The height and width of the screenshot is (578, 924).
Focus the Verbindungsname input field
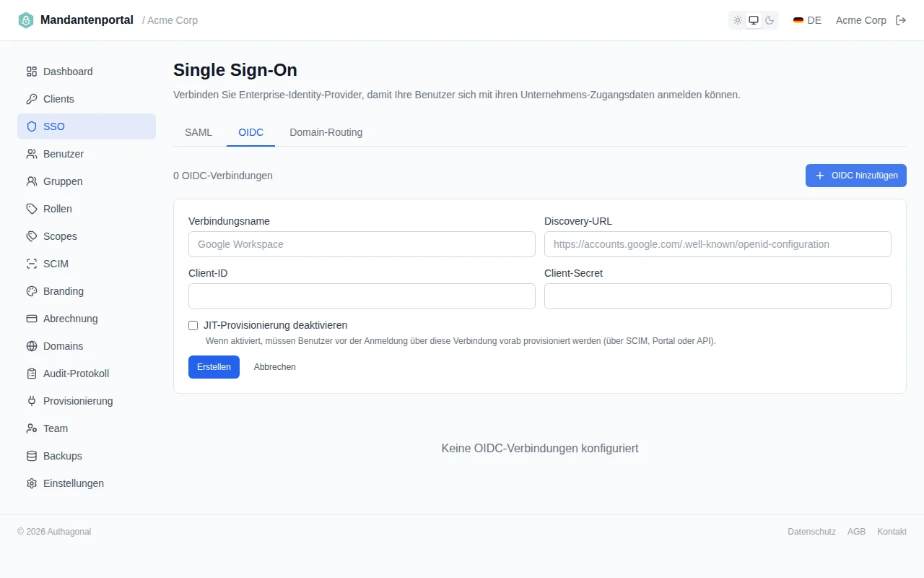click(x=362, y=244)
